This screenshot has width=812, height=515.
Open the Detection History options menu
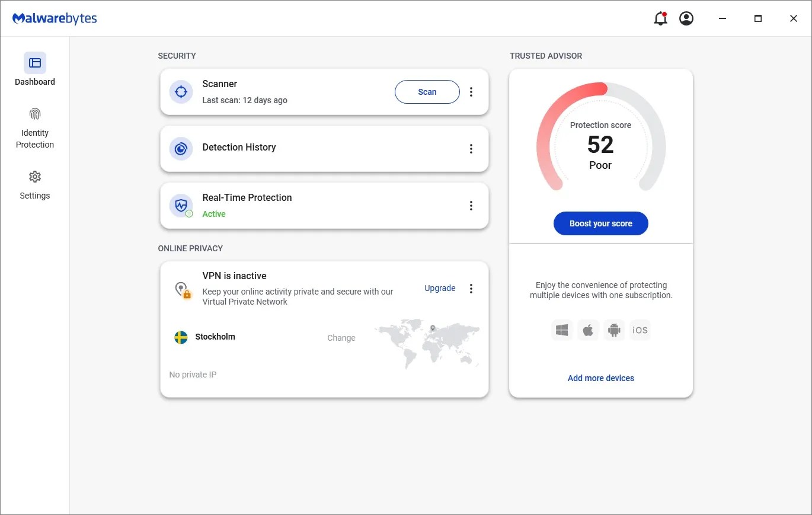(471, 149)
